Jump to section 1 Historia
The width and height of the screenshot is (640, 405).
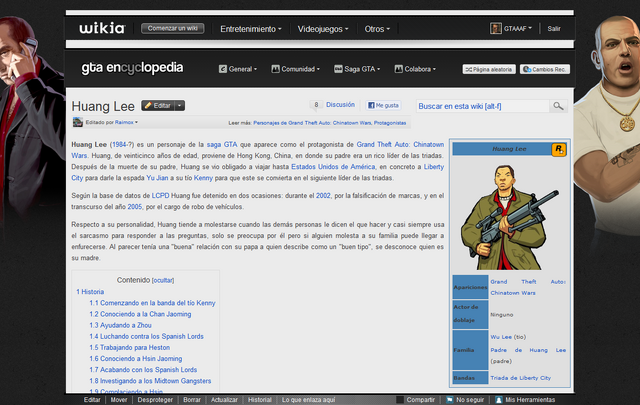90,292
